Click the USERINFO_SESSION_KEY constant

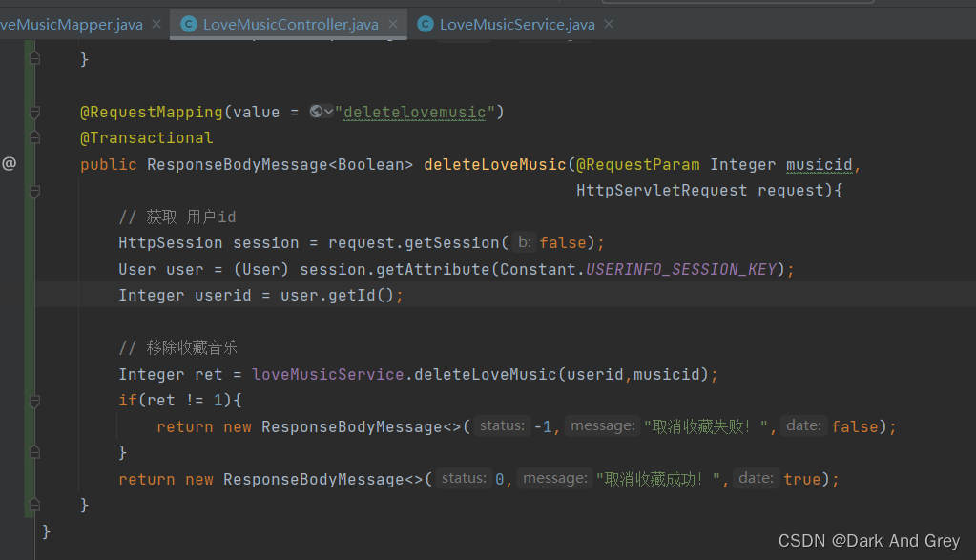pyautogui.click(x=681, y=269)
